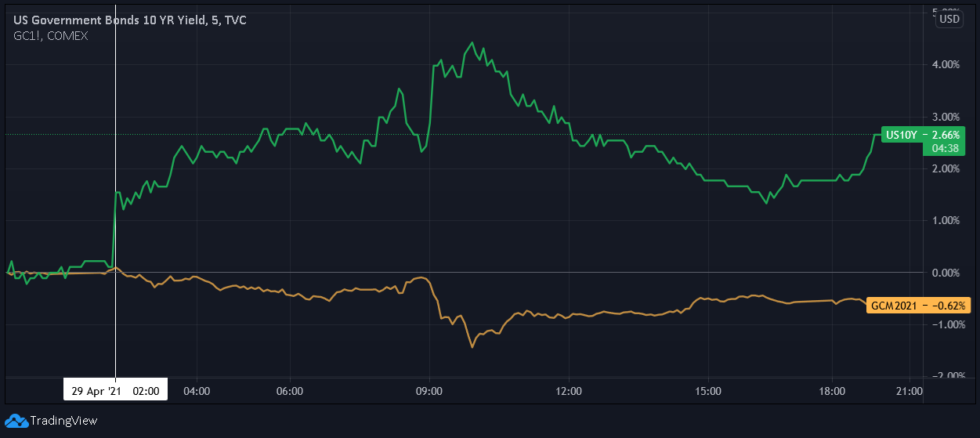Click the 04:38 countdown timer label

[944, 148]
